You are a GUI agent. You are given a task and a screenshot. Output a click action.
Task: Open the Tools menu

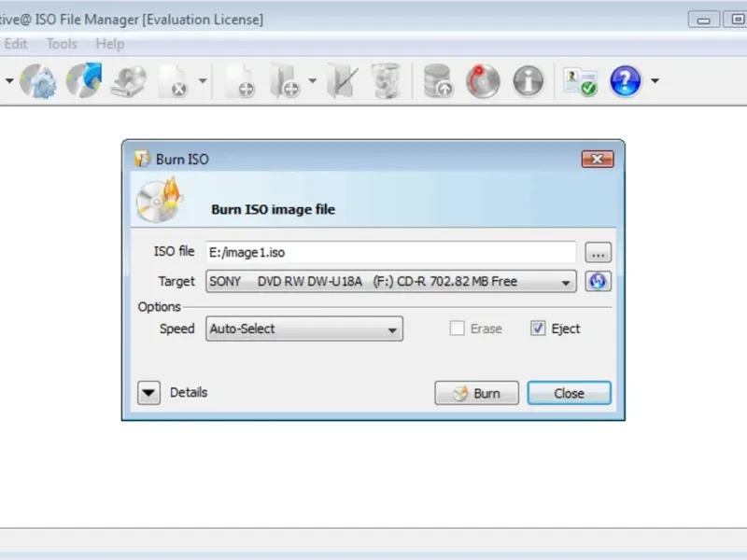point(62,44)
